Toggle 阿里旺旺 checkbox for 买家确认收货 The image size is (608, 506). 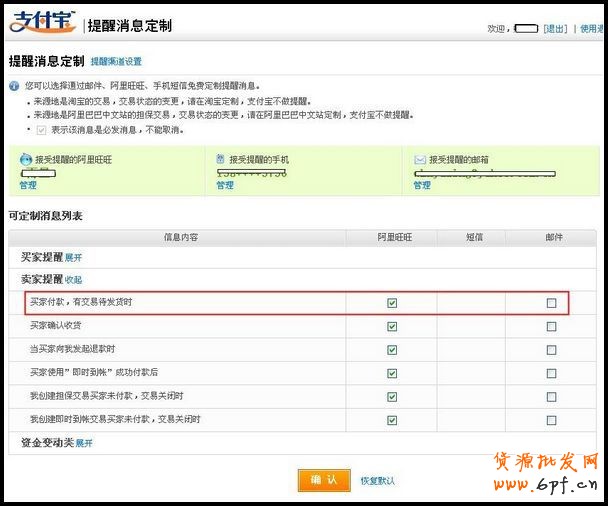point(392,326)
